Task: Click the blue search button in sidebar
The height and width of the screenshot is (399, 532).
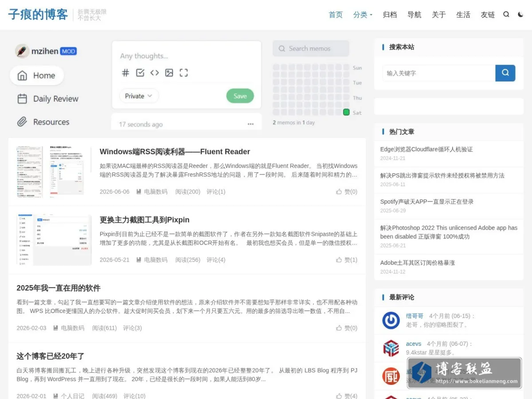Action: [505, 73]
